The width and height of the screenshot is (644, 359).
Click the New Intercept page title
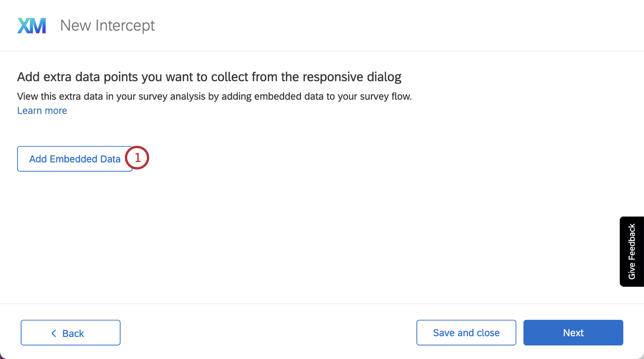(x=107, y=25)
